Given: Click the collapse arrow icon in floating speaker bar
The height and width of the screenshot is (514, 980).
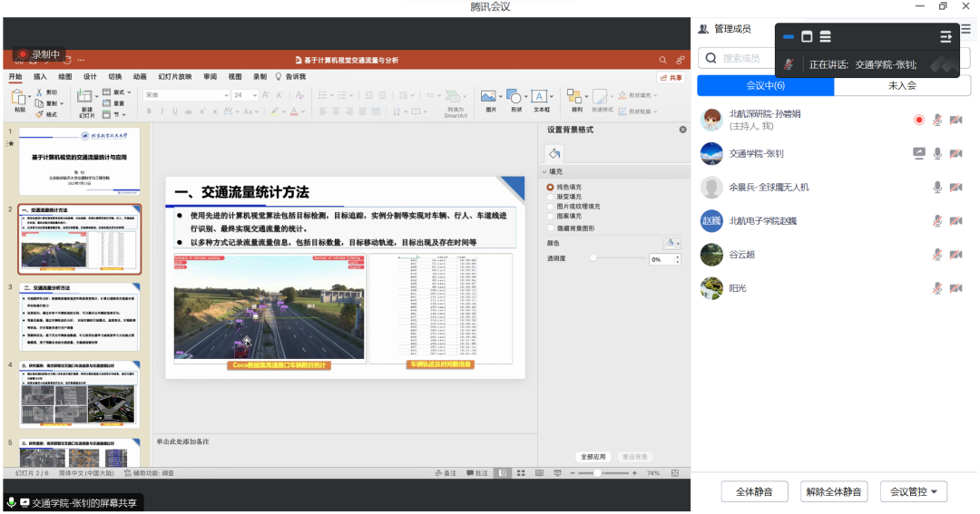Looking at the screenshot, I should pos(946,37).
